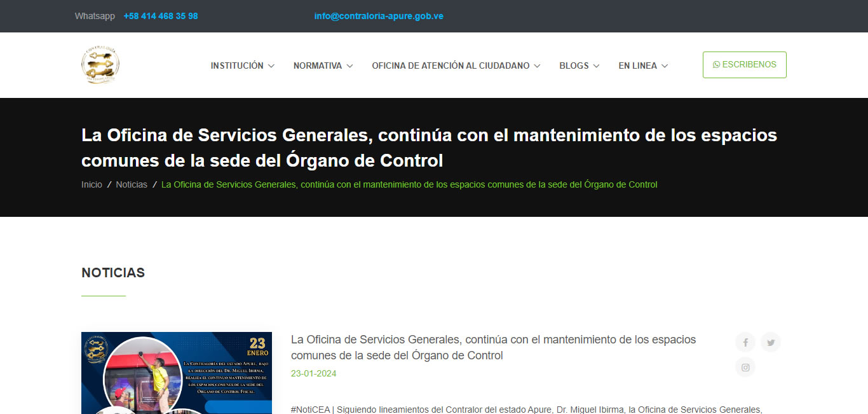The image size is (868, 414).
Task: Click the green breadcrumb article title
Action: coord(409,184)
